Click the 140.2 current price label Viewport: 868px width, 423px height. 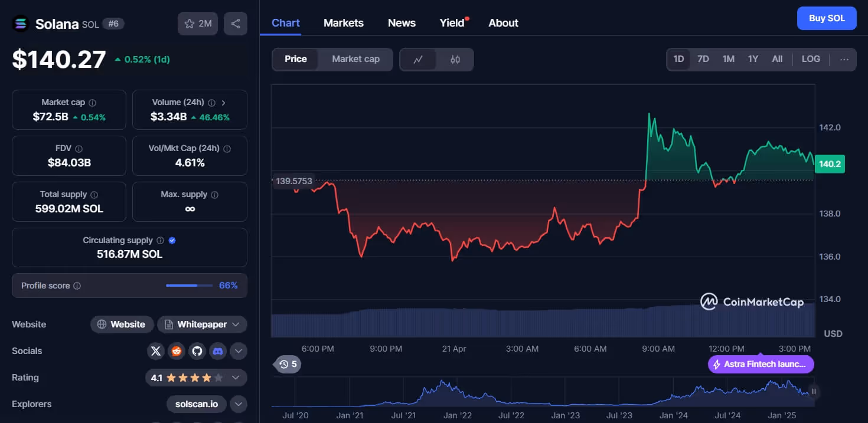pyautogui.click(x=830, y=164)
